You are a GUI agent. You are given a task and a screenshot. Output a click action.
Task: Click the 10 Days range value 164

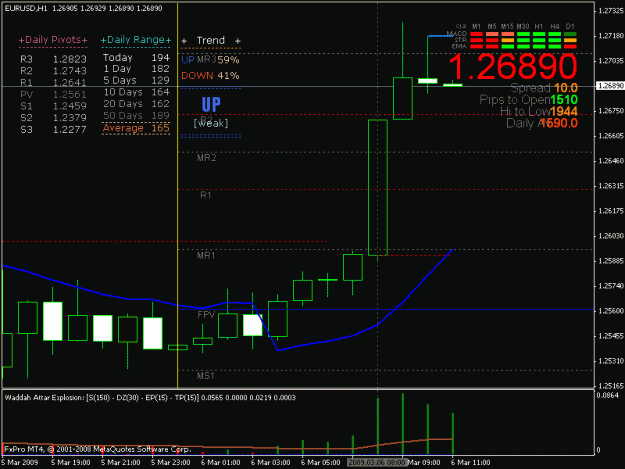coord(160,92)
